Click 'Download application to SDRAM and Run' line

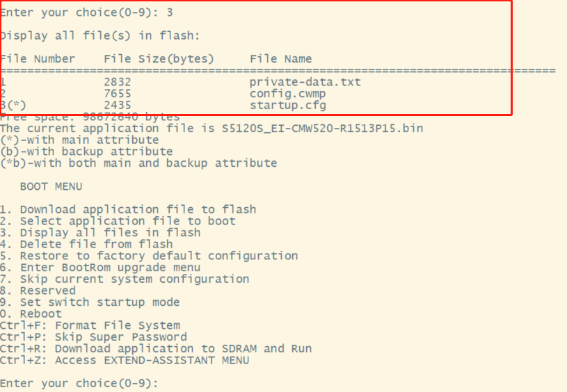[x=156, y=348]
